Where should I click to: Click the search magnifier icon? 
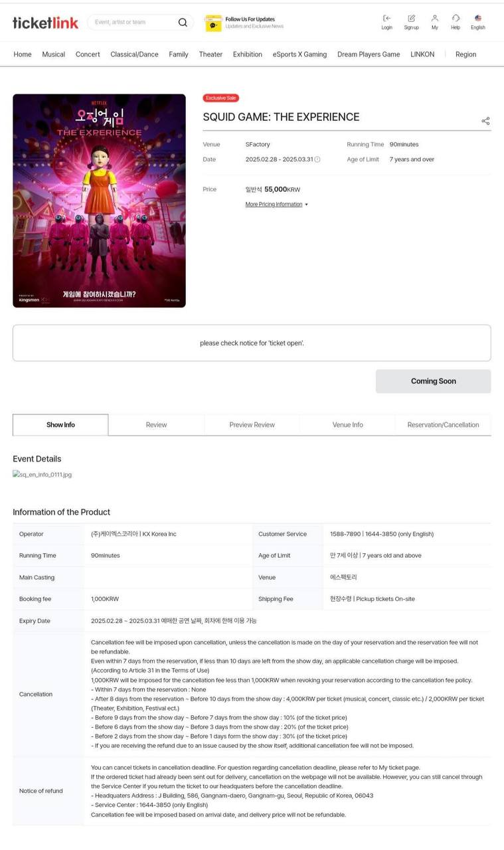click(x=183, y=23)
